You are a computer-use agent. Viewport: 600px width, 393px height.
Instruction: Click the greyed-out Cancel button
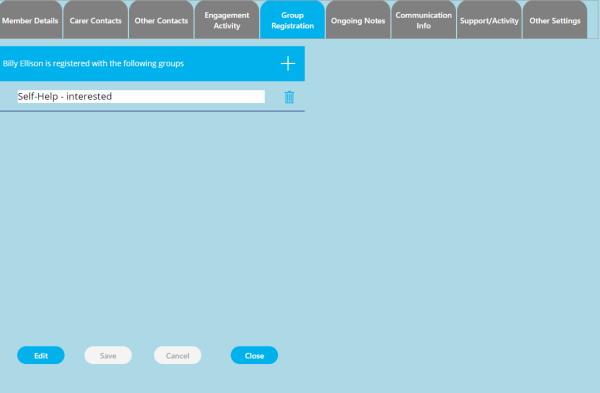tap(178, 355)
